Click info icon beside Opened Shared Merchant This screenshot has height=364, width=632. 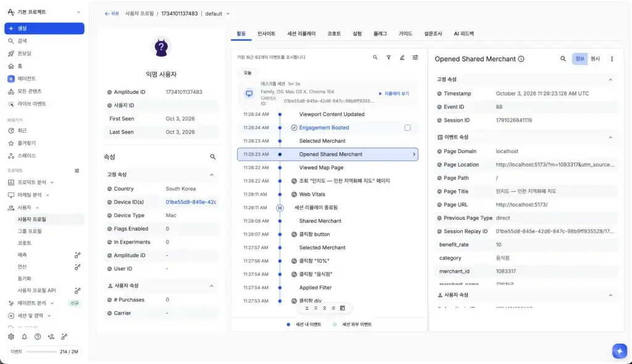click(521, 59)
